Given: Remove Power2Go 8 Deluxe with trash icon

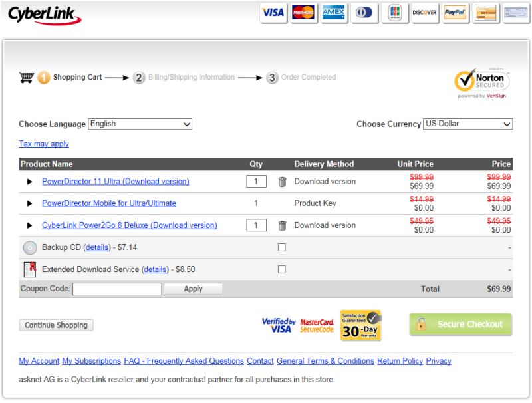Looking at the screenshot, I should pos(282,225).
